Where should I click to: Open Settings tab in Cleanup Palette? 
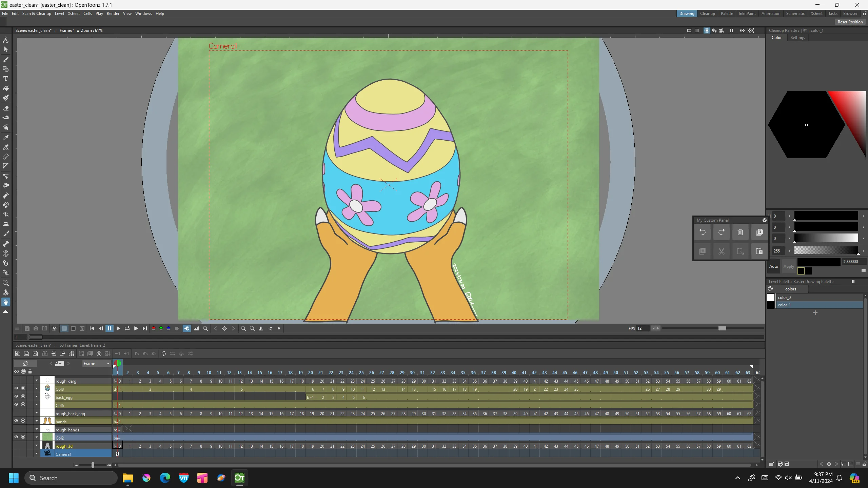[x=797, y=38]
